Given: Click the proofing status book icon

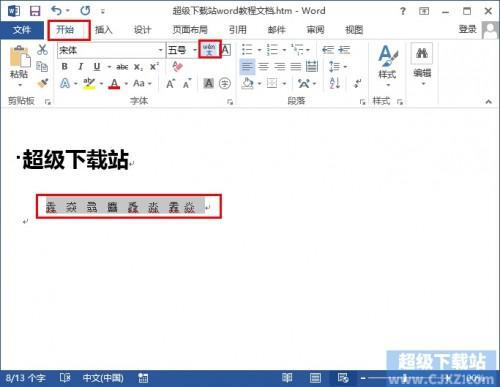Looking at the screenshot, I should click(65, 378).
